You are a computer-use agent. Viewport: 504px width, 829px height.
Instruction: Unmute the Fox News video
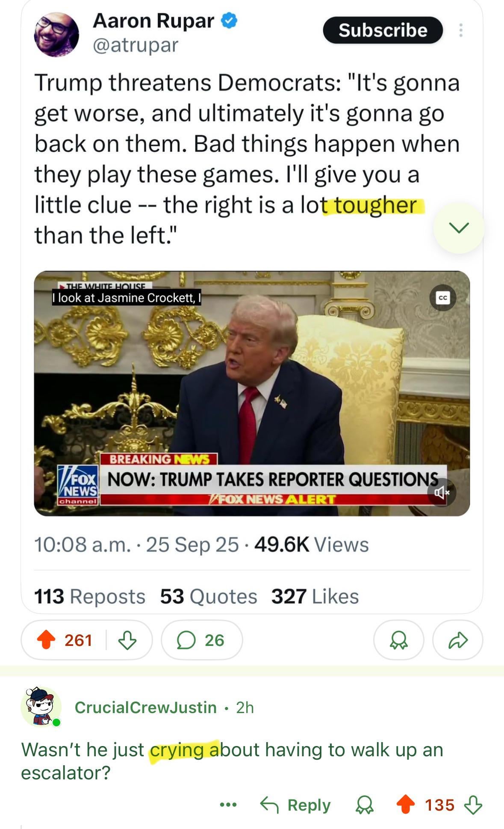[x=442, y=493]
